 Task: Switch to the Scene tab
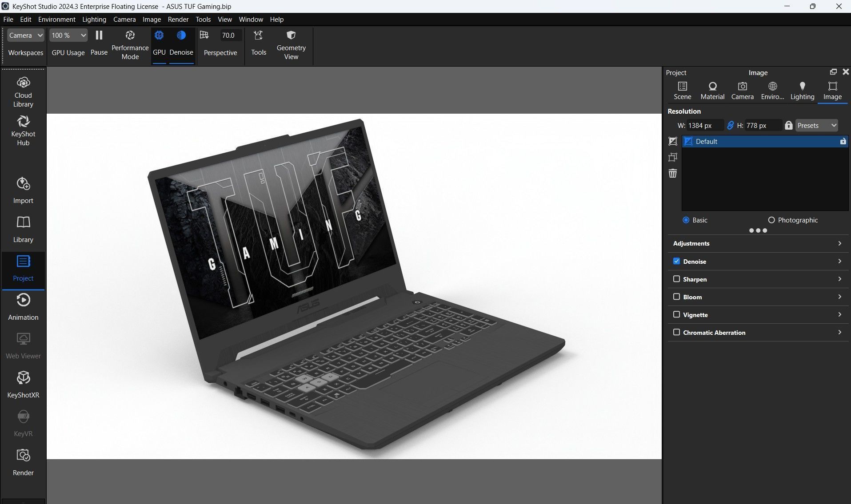click(x=682, y=91)
